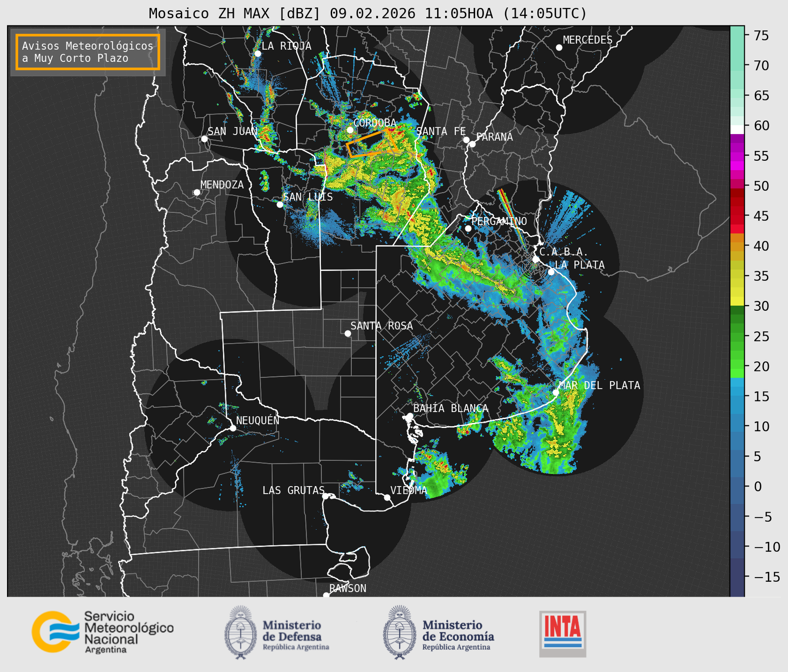Click the LA RIOJA city marker dot
The width and height of the screenshot is (788, 672).
[257, 53]
